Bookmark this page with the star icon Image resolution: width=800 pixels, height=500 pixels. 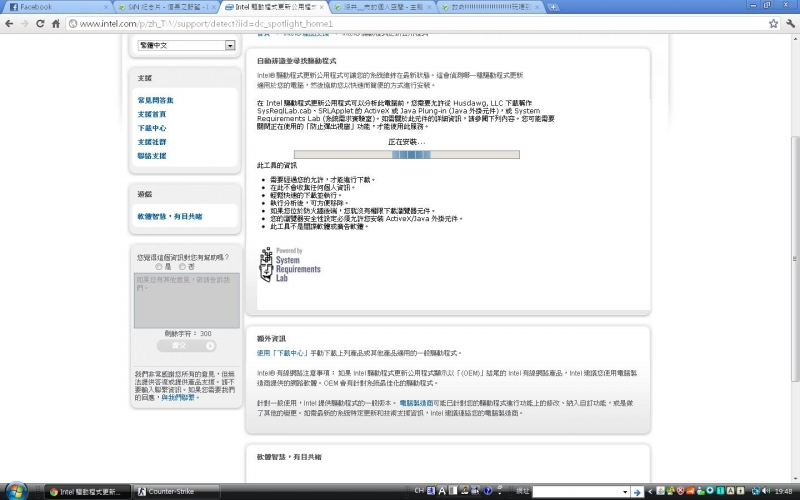click(x=773, y=23)
